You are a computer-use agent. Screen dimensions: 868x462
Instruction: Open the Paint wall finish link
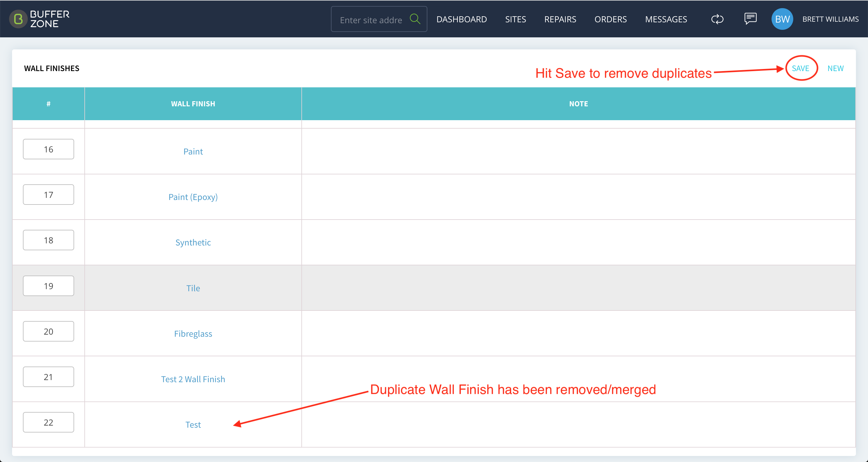tap(193, 151)
